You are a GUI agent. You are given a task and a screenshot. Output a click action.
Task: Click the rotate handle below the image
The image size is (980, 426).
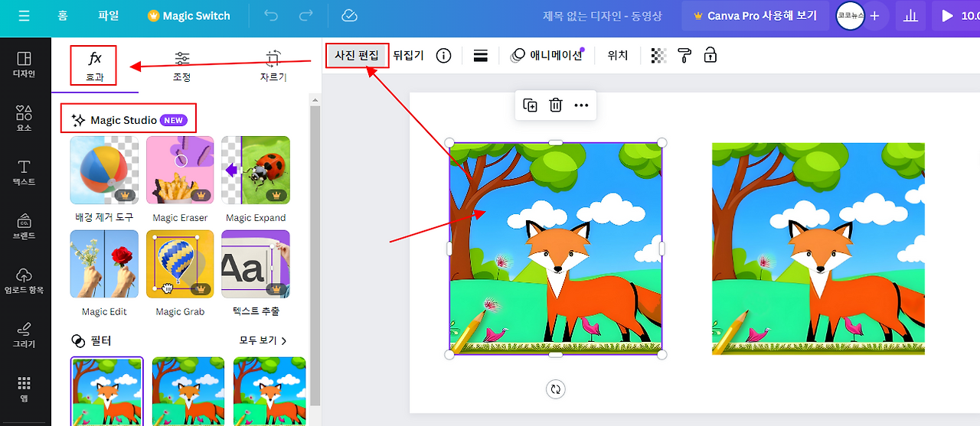pos(556,389)
